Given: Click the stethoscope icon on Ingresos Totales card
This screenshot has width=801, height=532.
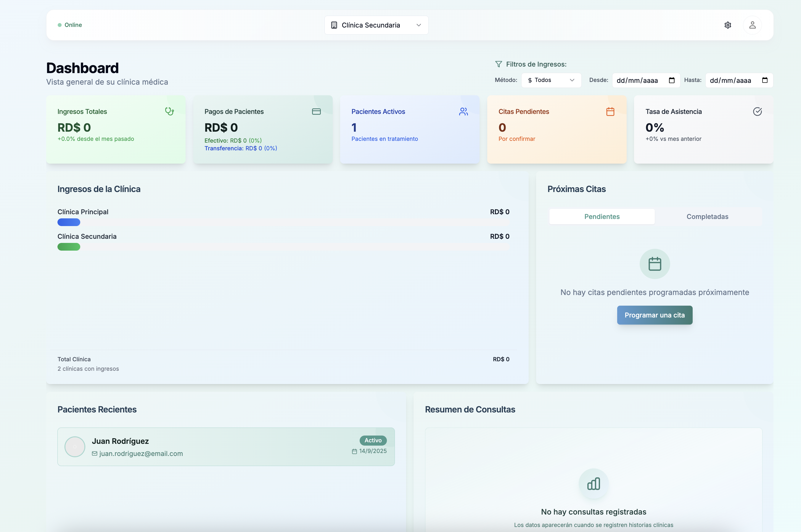Looking at the screenshot, I should click(169, 111).
